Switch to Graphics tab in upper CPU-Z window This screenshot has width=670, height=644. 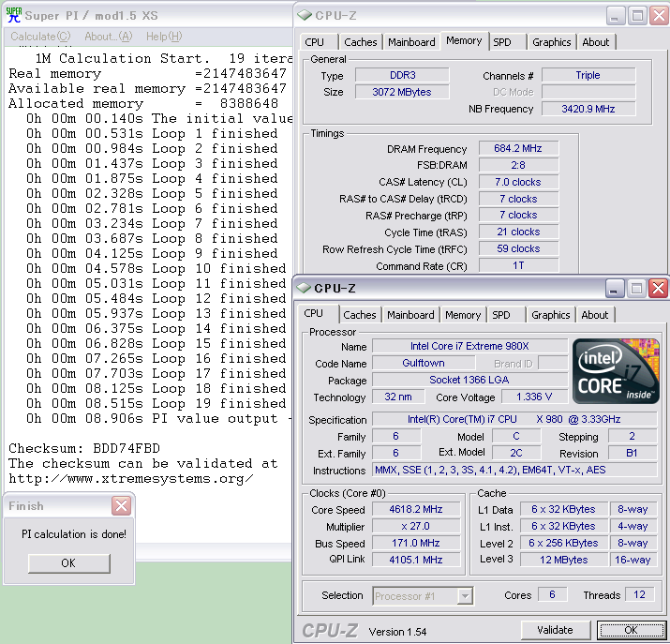(x=552, y=42)
